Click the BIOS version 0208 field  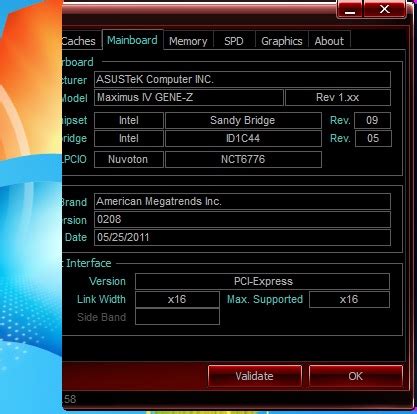click(x=242, y=219)
